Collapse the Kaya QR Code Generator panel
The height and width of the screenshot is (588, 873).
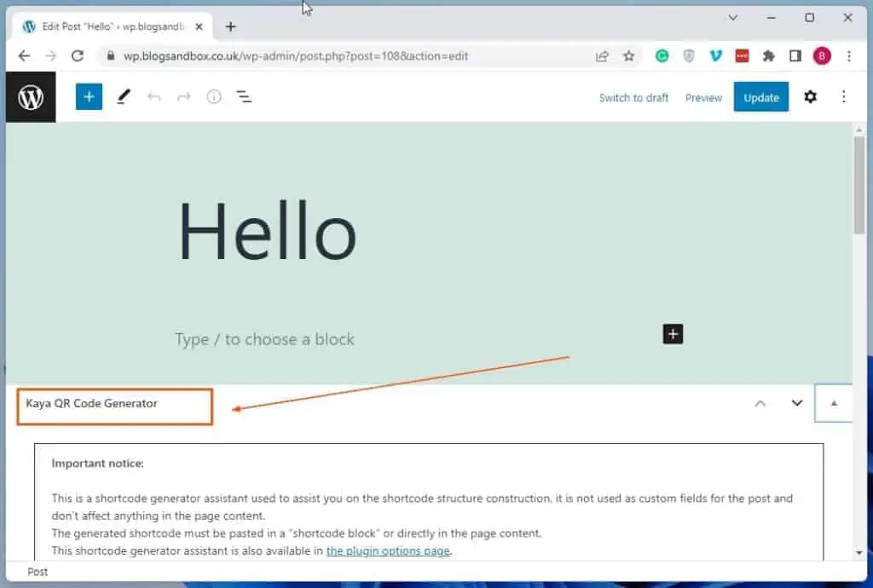834,403
